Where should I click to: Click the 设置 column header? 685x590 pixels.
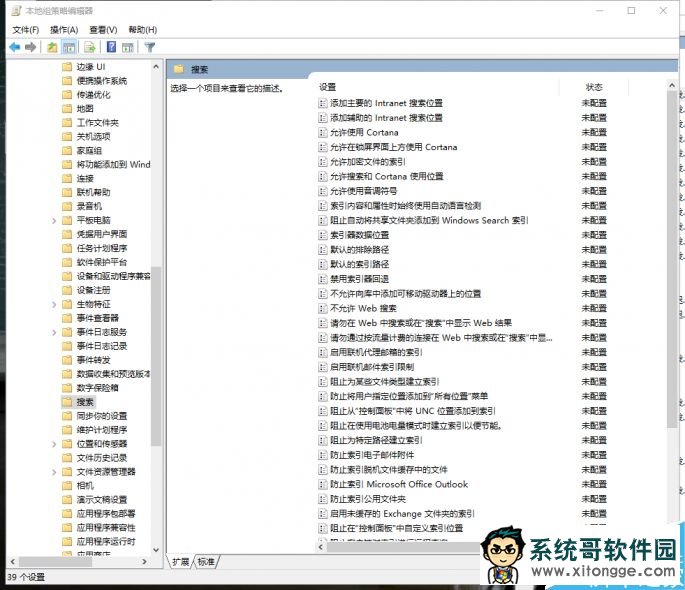point(328,87)
